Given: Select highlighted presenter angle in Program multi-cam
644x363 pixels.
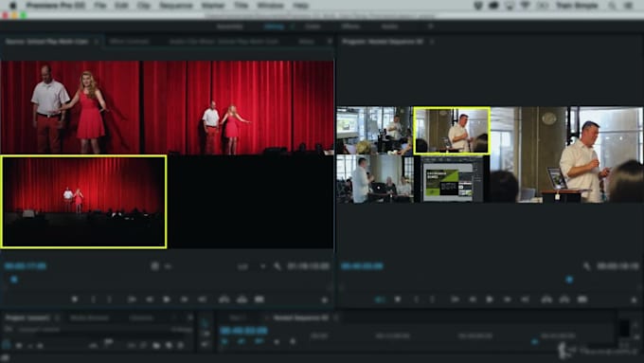Looking at the screenshot, I should (x=452, y=131).
